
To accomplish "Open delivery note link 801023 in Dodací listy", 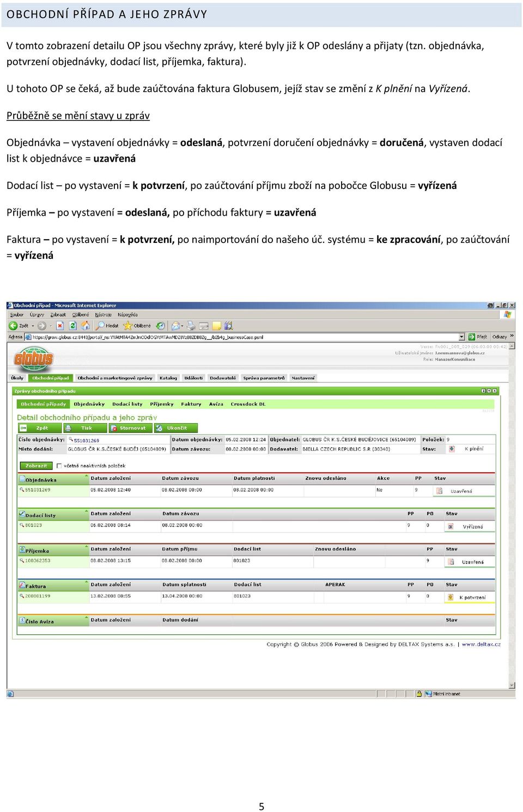I will [x=33, y=526].
